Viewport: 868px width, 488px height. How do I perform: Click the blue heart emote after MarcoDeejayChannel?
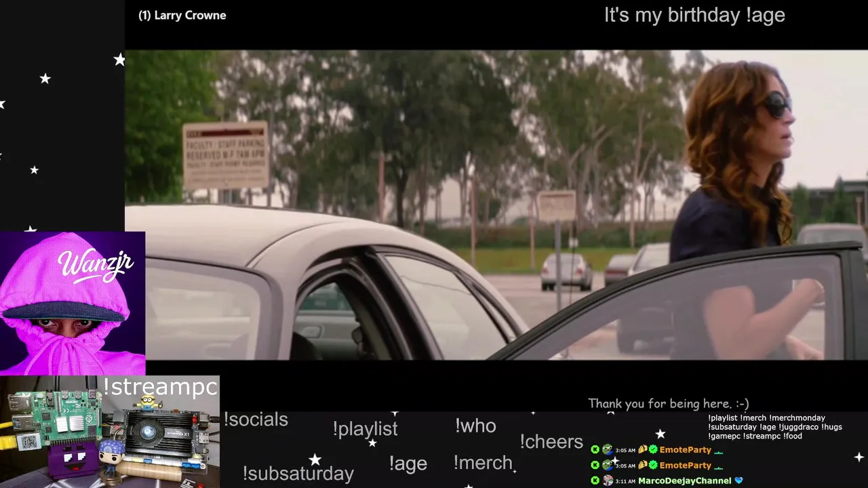click(x=738, y=481)
